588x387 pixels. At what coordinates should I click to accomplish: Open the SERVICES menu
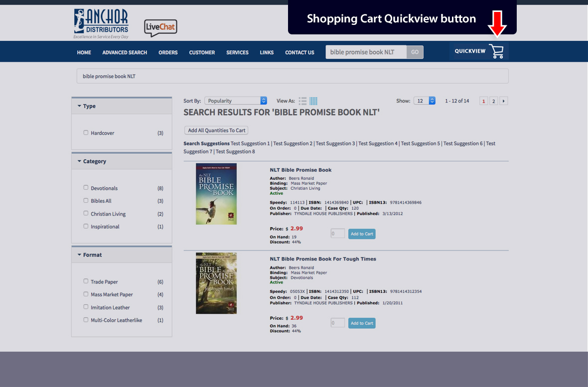(237, 52)
